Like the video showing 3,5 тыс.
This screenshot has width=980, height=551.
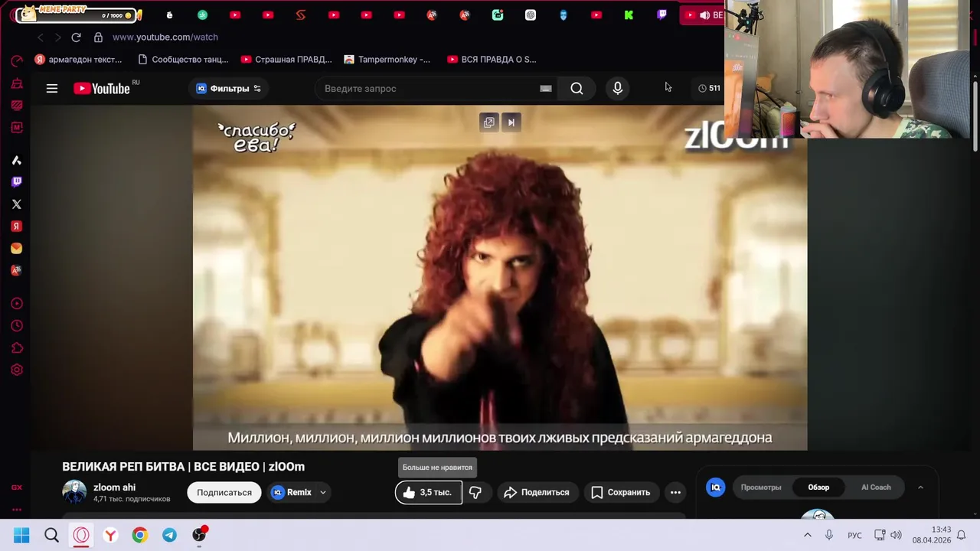coord(428,492)
